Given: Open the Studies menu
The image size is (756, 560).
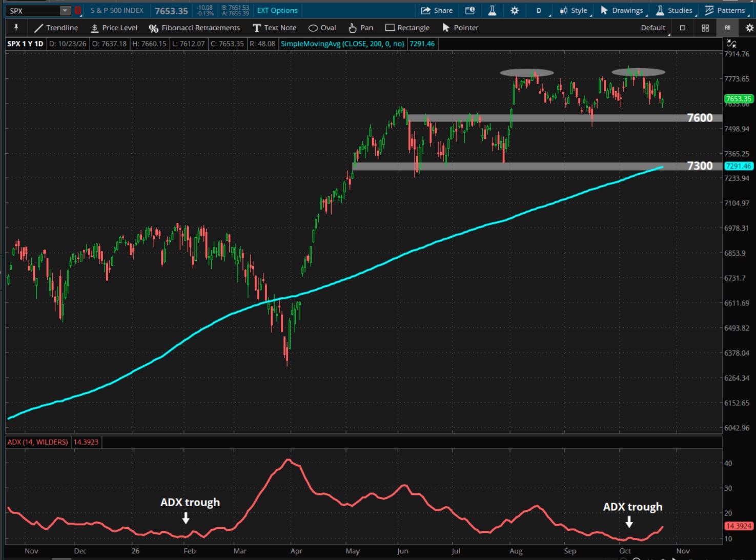Looking at the screenshot, I should pos(674,10).
